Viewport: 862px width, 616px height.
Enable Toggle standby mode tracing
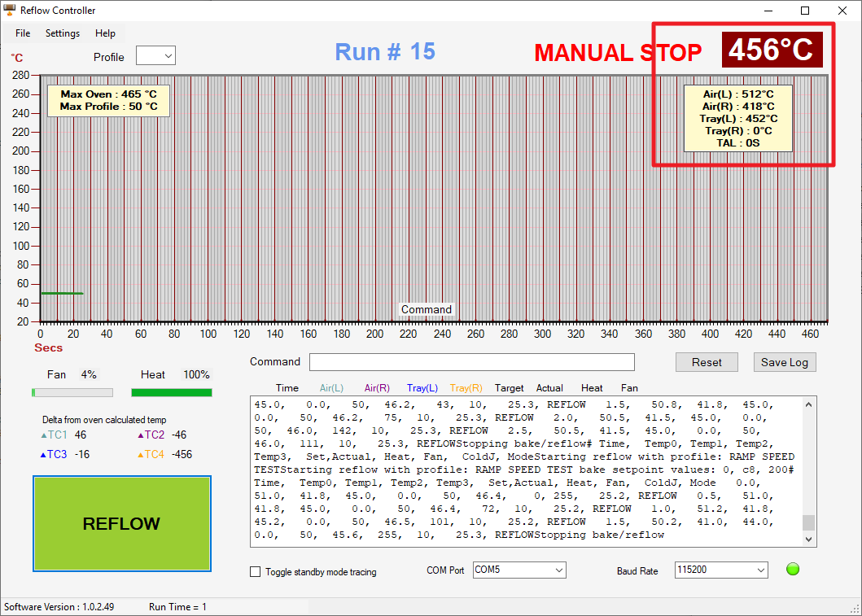[x=255, y=571]
